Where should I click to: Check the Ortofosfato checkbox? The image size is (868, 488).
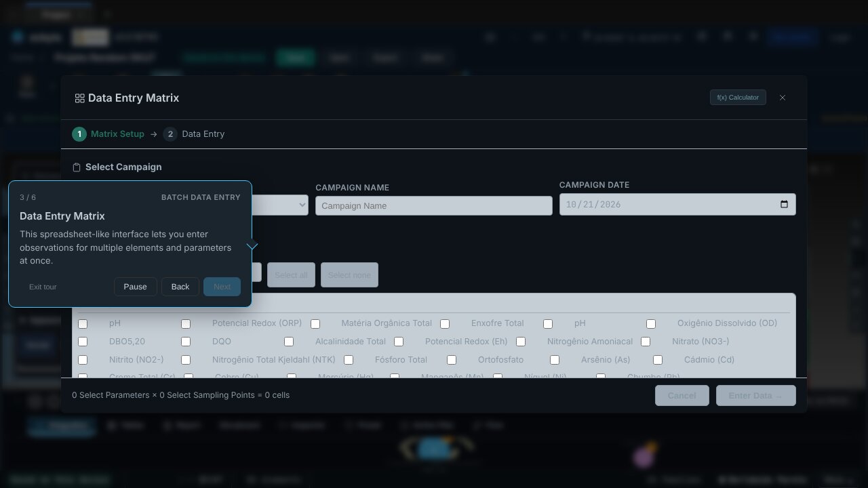coord(452,360)
